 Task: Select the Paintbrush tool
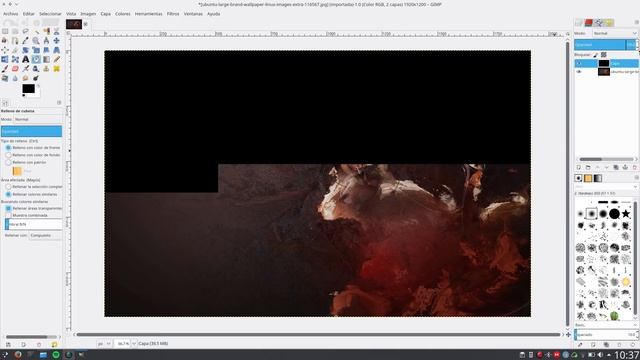(5, 69)
